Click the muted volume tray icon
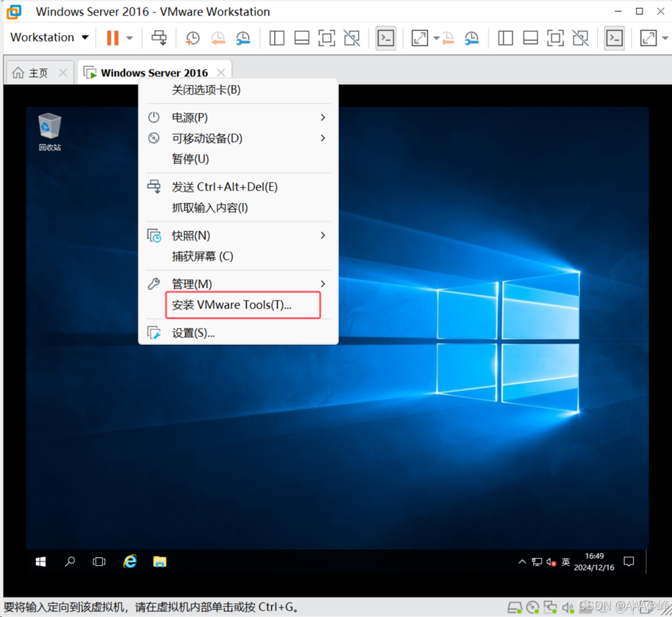The width and height of the screenshot is (672, 617). [x=551, y=562]
